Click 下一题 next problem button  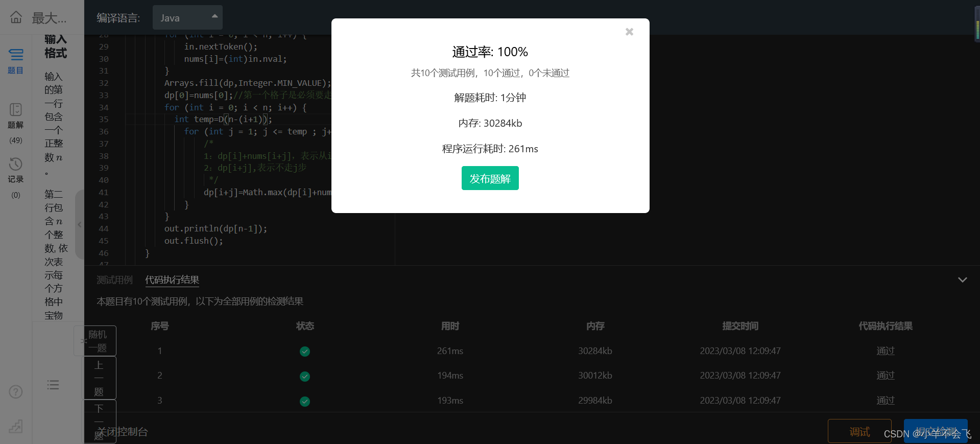coord(100,422)
